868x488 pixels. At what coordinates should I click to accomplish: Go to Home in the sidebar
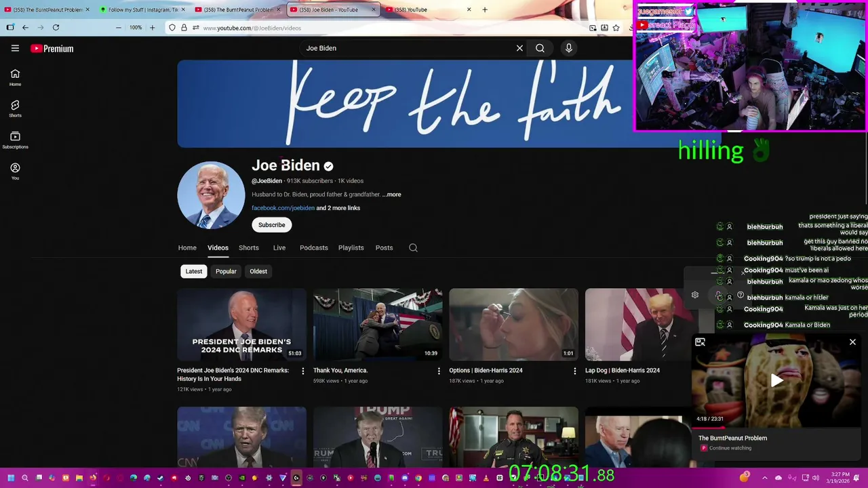(x=15, y=77)
